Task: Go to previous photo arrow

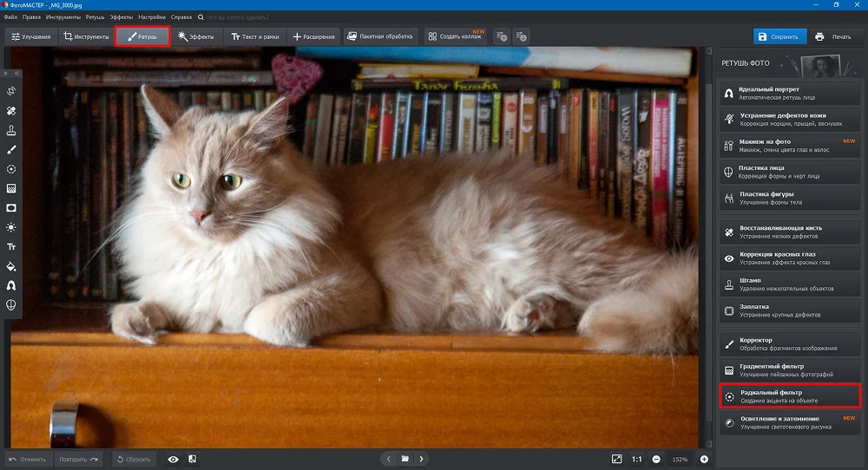Action: [389, 459]
